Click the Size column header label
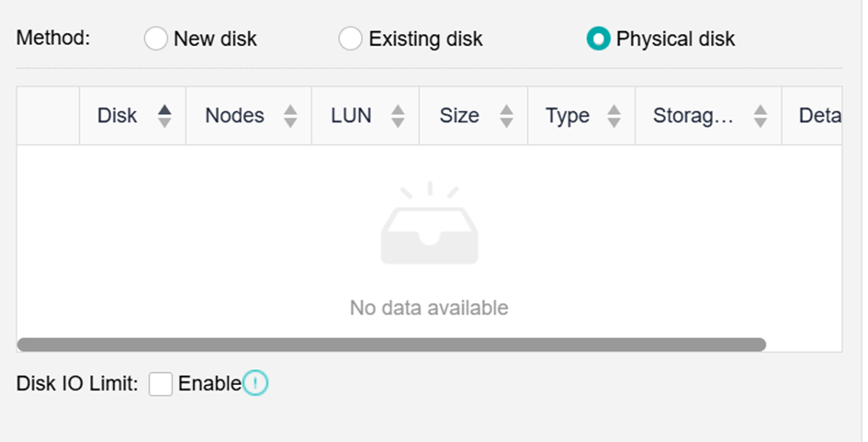Image resolution: width=868 pixels, height=442 pixels. click(x=459, y=116)
